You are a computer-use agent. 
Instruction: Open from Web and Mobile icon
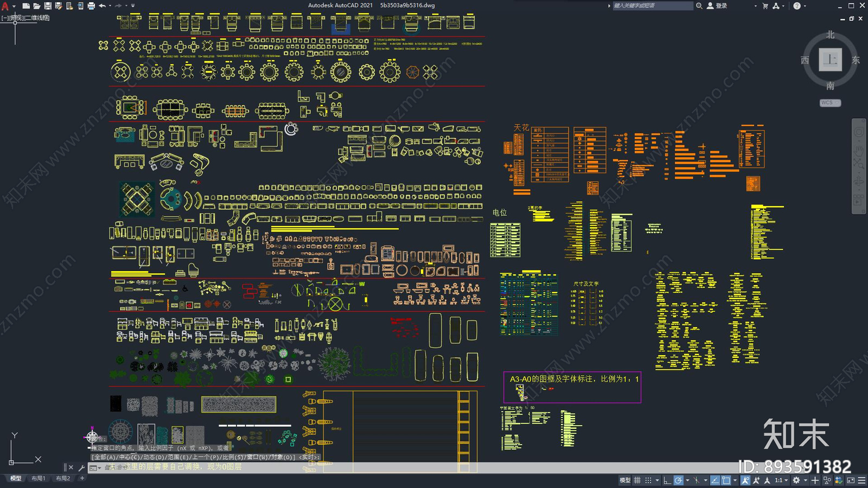[69, 6]
